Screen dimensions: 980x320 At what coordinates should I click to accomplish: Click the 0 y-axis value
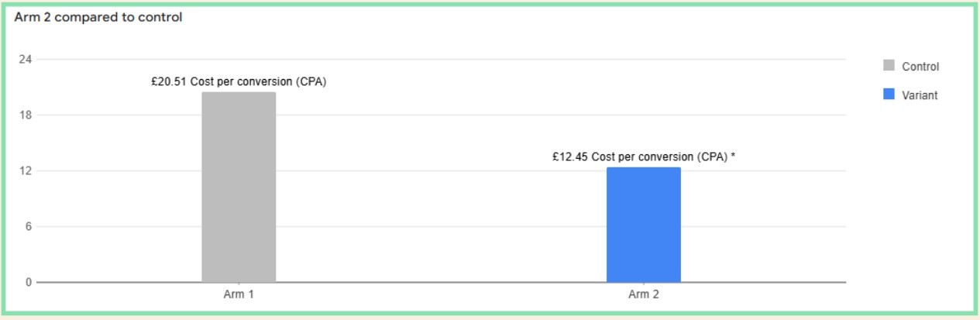click(28, 283)
